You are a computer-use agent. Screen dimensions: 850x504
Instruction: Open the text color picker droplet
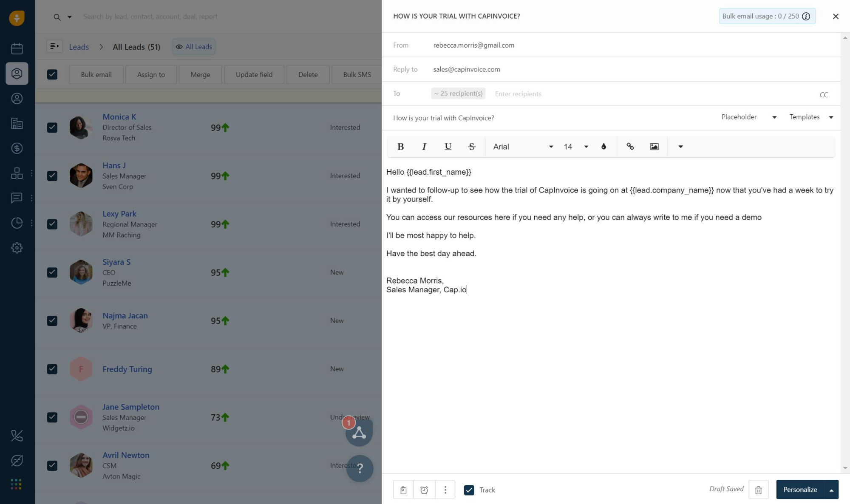[x=603, y=147]
